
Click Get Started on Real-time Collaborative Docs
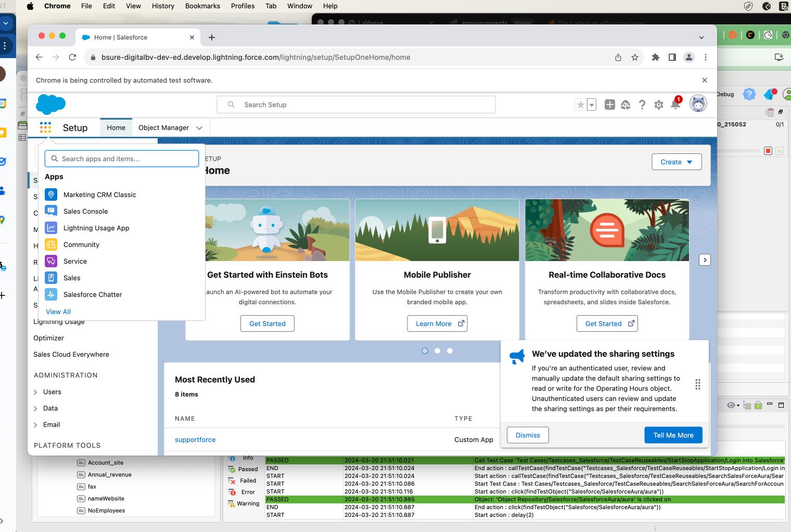click(x=607, y=323)
